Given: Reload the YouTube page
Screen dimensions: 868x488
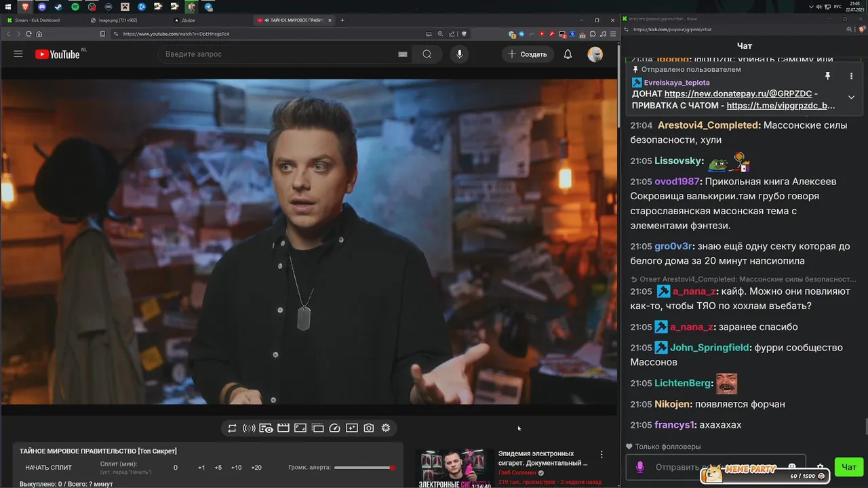Looking at the screenshot, I should [x=28, y=34].
